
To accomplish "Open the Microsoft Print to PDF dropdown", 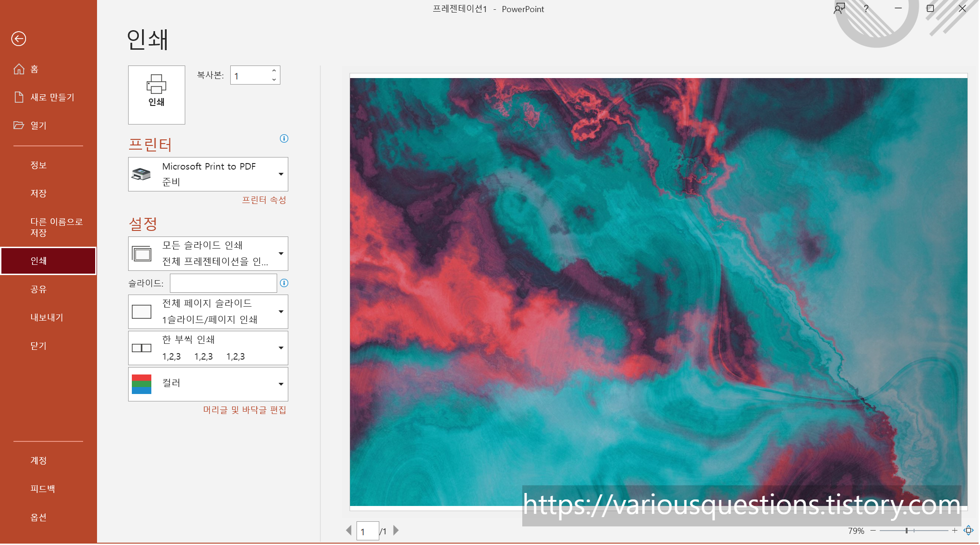I will point(208,174).
